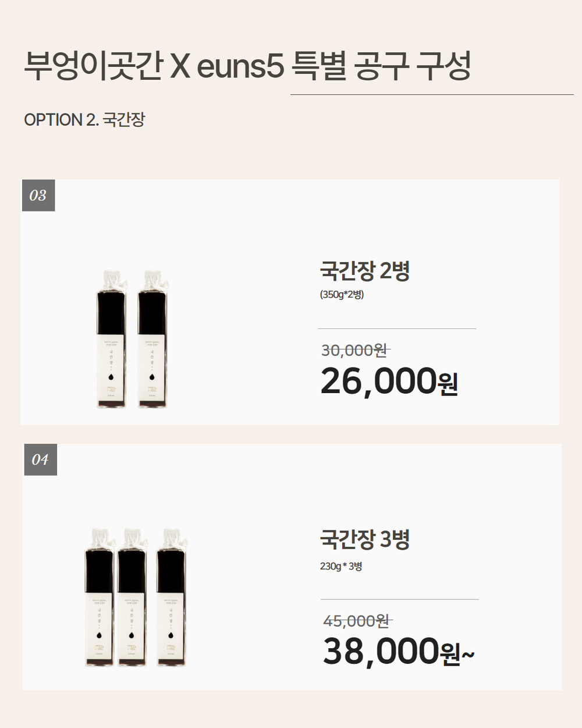Open the 국간장 3병 product title
Image resolution: width=582 pixels, height=728 pixels.
(x=365, y=539)
